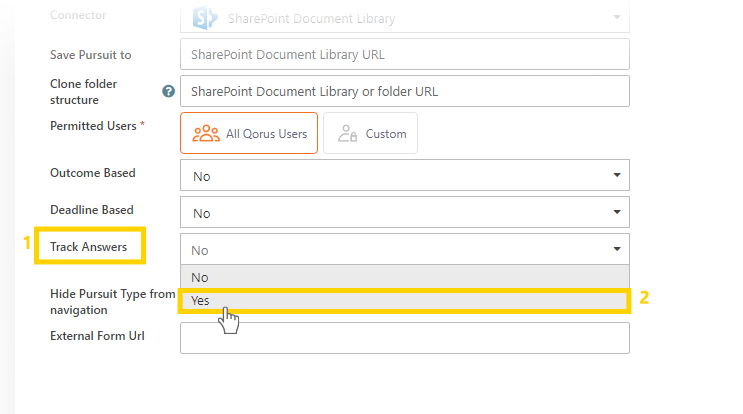
Task: Click the All Qorus Users people icon
Action: [x=206, y=134]
